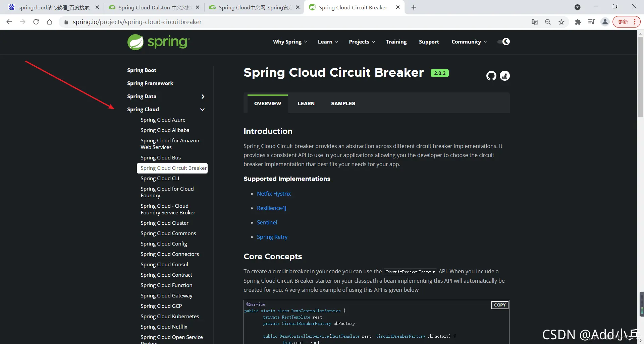This screenshot has width=644, height=344.
Task: Open the zoom indicator icon
Action: coord(548,22)
